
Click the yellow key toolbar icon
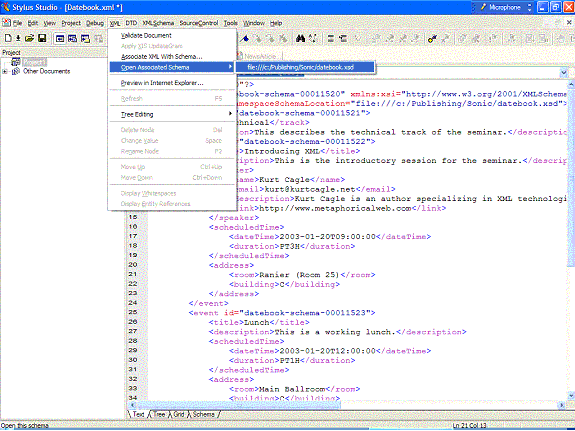[x=432, y=38]
